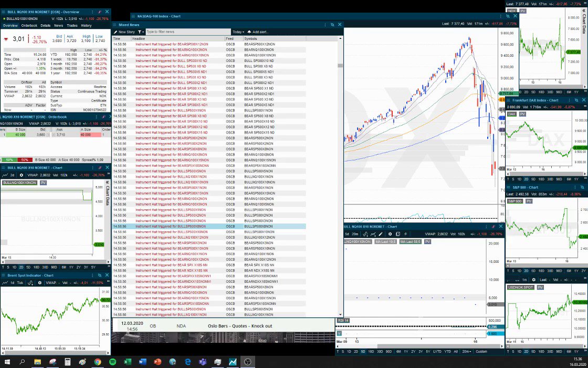Viewport: 588px width, 368px height.
Task: Open the trading app chart icon in taskbar
Action: tap(233, 362)
